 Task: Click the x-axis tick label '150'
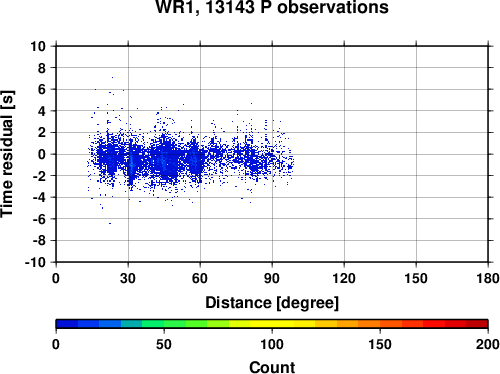[416, 278]
